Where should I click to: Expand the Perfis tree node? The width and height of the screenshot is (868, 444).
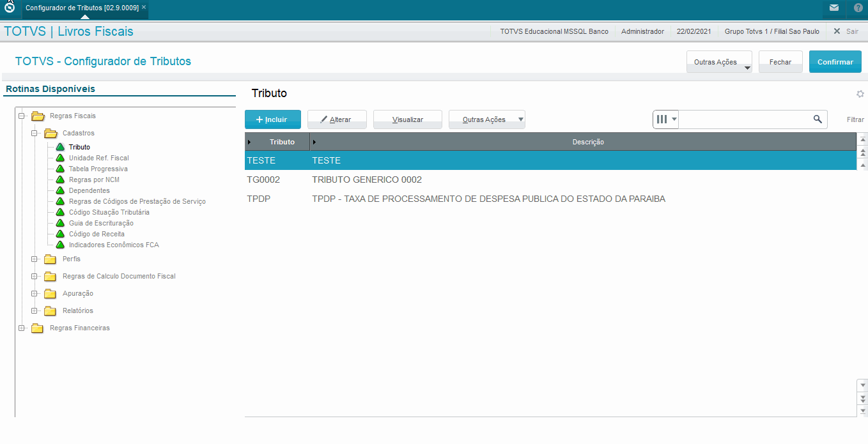pos(35,259)
